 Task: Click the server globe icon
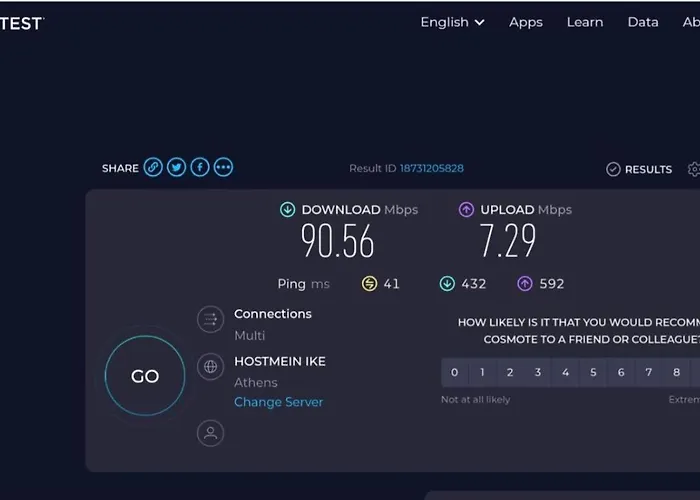pos(210,367)
